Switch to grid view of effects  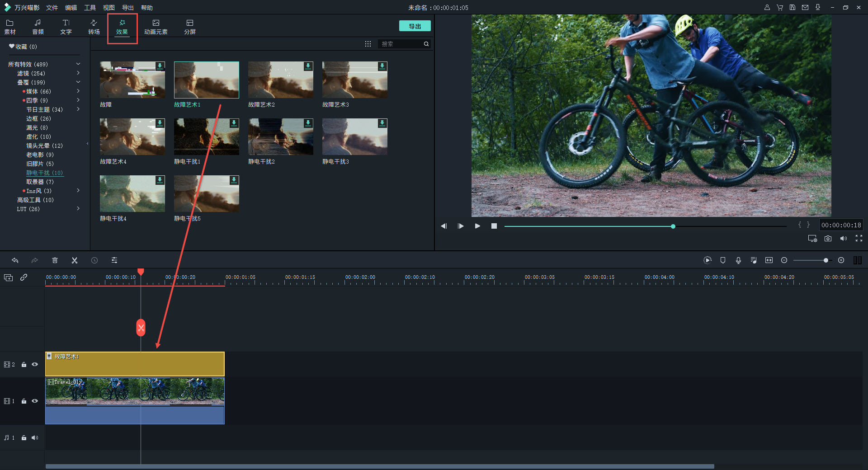368,44
